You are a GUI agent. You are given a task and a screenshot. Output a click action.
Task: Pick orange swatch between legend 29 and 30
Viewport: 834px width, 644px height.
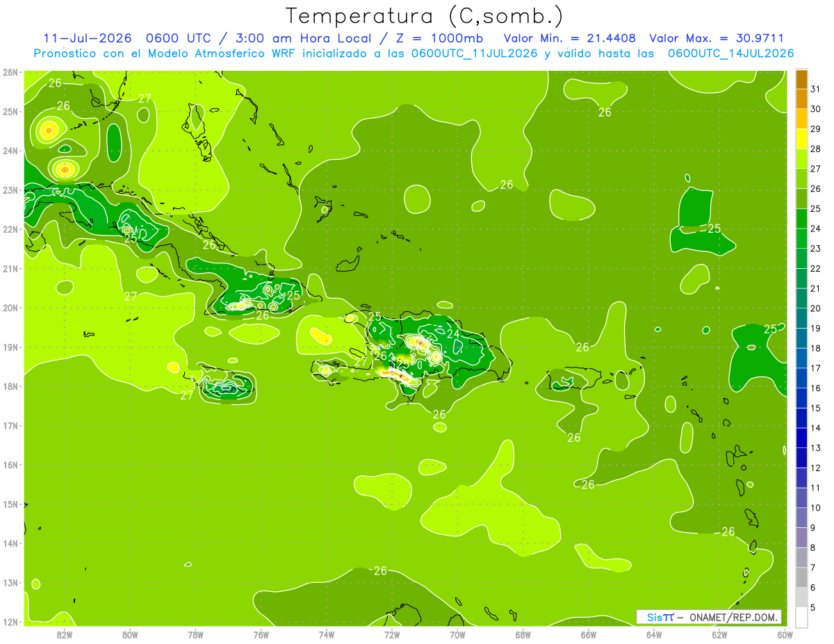(x=801, y=119)
